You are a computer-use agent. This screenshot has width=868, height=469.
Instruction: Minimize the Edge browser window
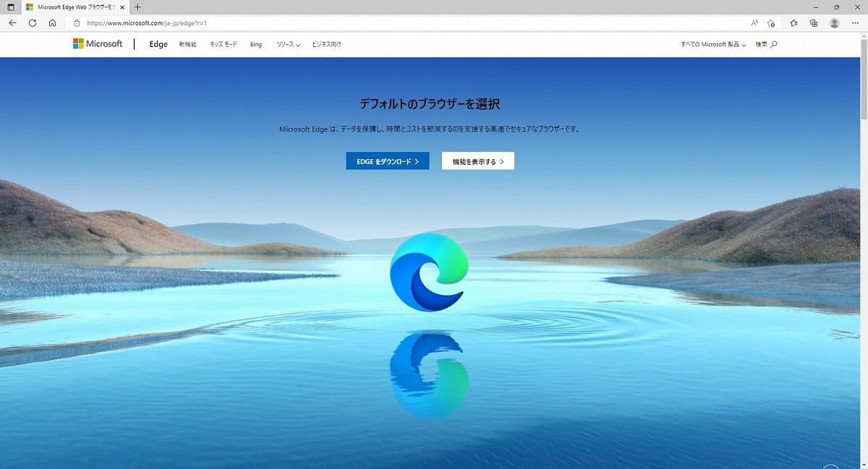(x=817, y=7)
